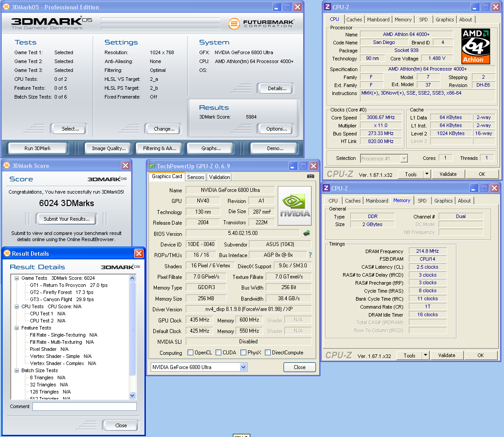The width and height of the screenshot is (504, 437).
Task: Enable the OpenCL checkbox
Action: [190, 353]
